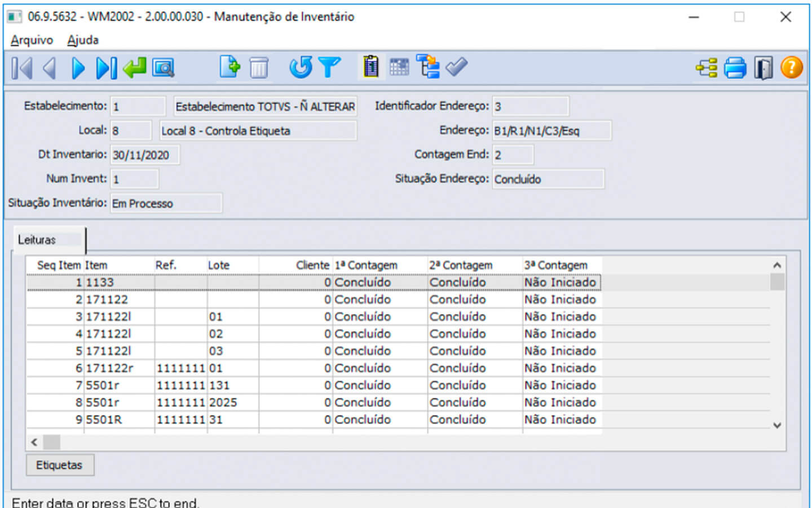Click the printer icon
Image resolution: width=812 pixels, height=508 pixels.
(x=735, y=68)
